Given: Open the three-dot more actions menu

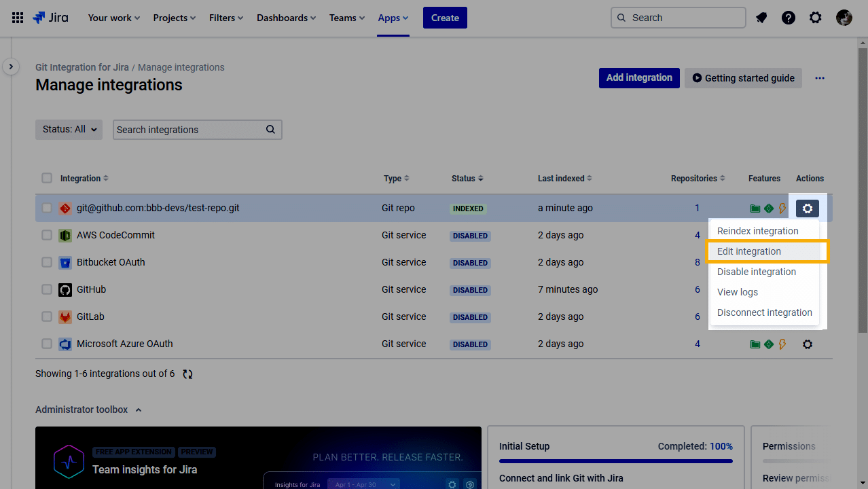Looking at the screenshot, I should pos(820,78).
